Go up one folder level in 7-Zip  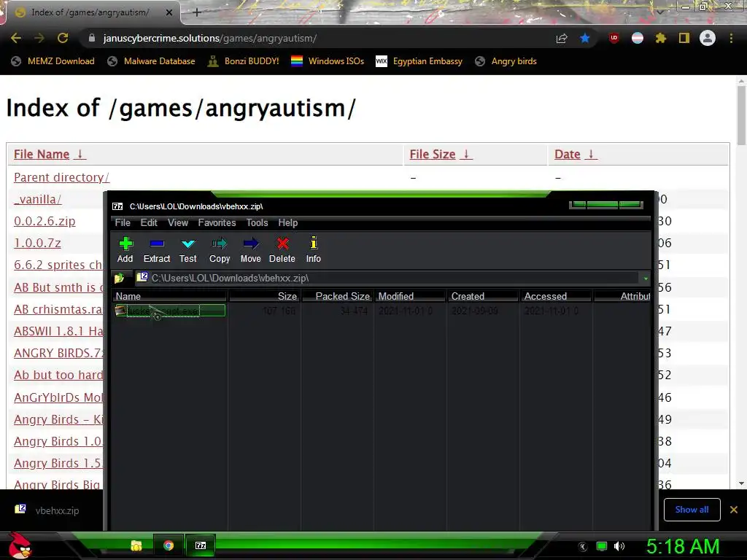tap(119, 278)
